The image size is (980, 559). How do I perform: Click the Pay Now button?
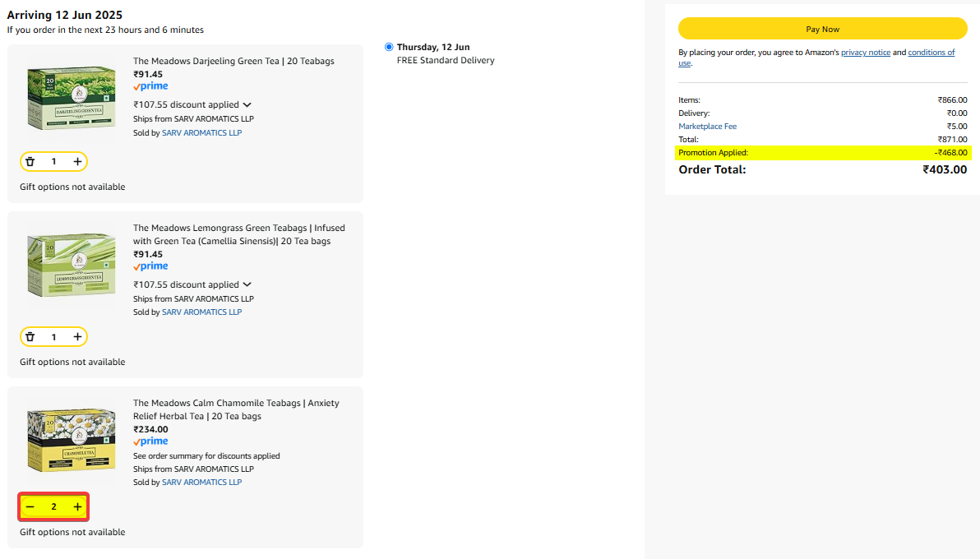pyautogui.click(x=822, y=30)
